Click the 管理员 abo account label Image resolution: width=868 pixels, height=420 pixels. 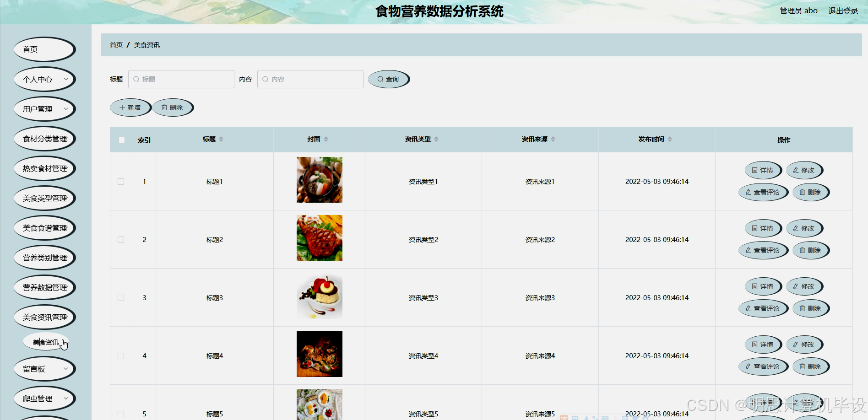(798, 11)
